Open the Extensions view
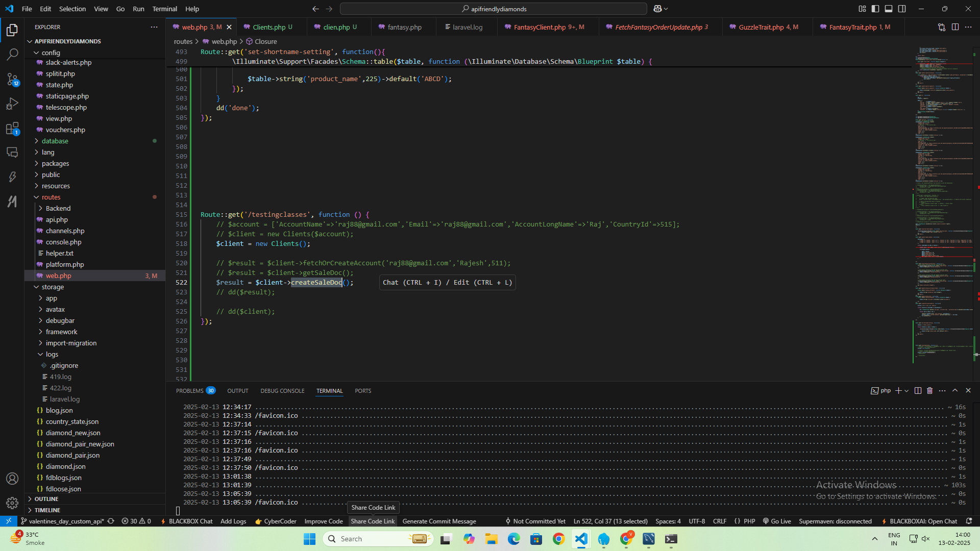The height and width of the screenshot is (551, 980). point(12,129)
